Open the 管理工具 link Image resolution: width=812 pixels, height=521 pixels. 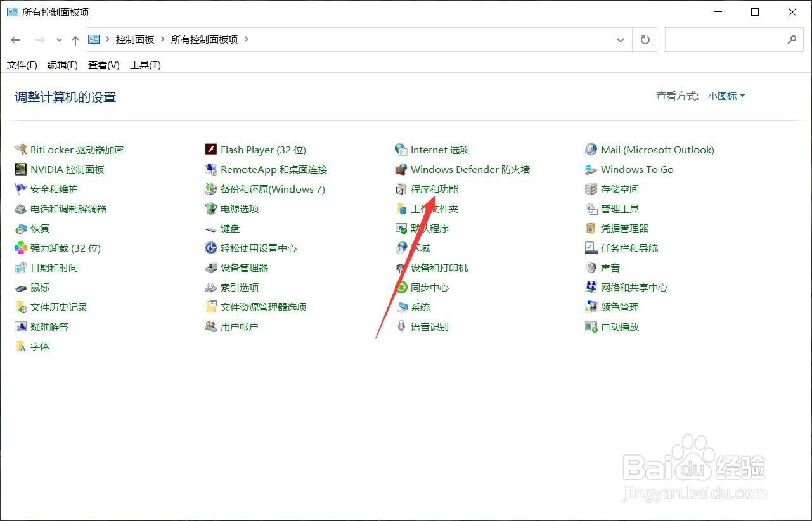tap(620, 209)
